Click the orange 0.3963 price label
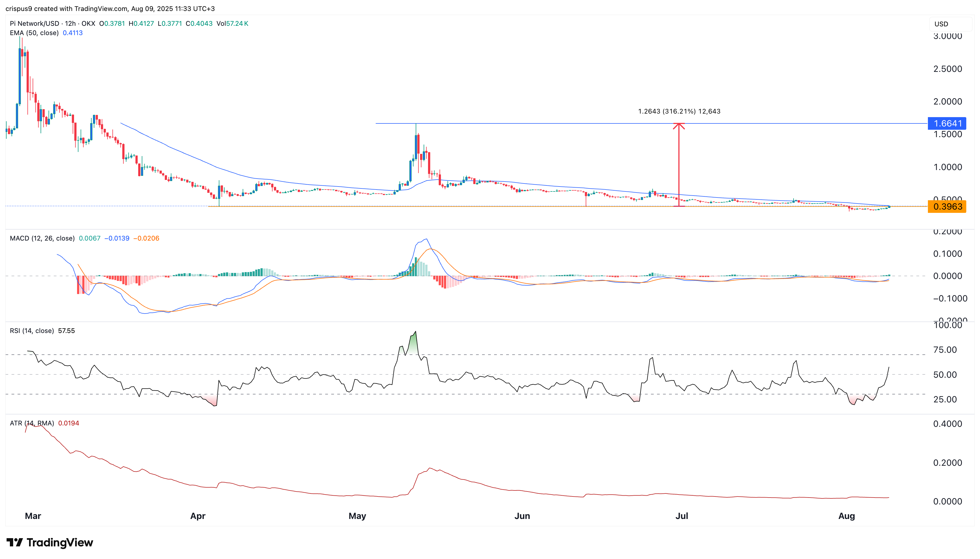The width and height of the screenshot is (980, 559). (947, 207)
